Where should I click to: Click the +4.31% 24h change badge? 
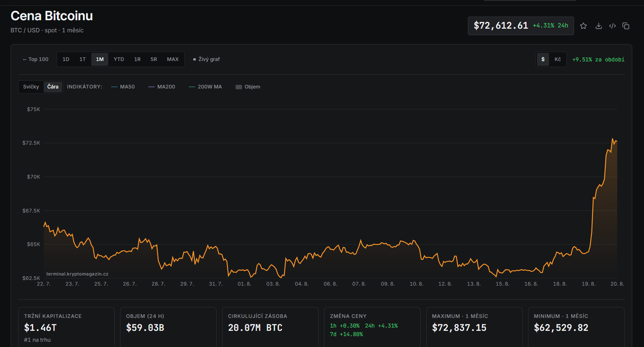[551, 26]
